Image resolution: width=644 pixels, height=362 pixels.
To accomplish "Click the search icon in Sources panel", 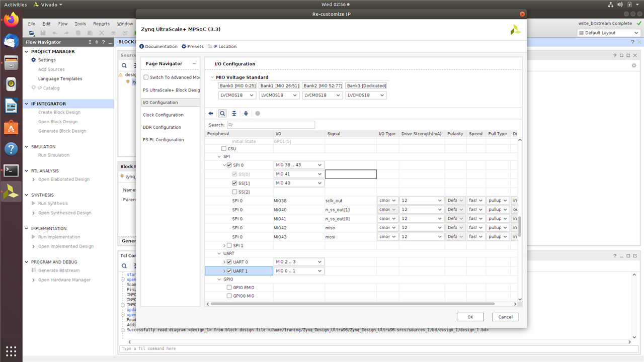I will [x=124, y=65].
